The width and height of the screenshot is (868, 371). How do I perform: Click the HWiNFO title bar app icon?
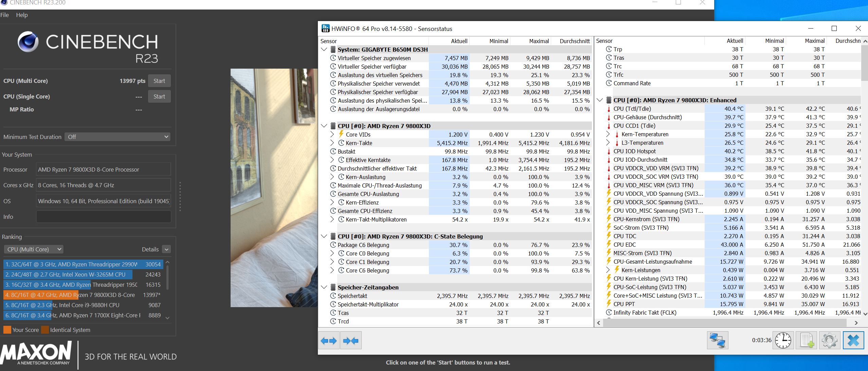click(x=325, y=29)
